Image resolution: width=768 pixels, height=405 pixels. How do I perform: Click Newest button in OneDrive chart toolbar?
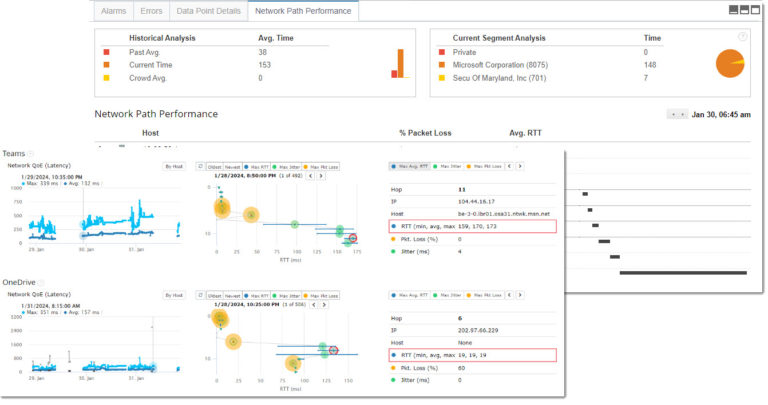233,296
